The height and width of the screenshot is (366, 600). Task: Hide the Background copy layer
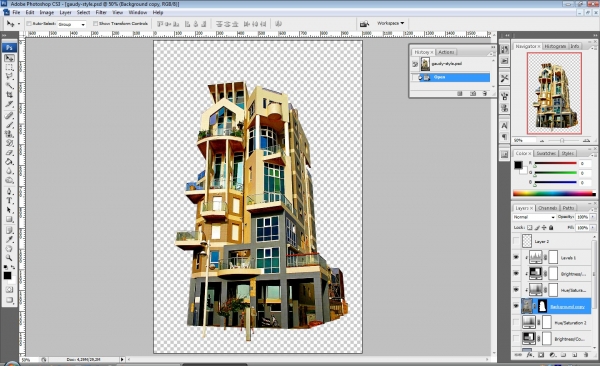[x=516, y=306]
